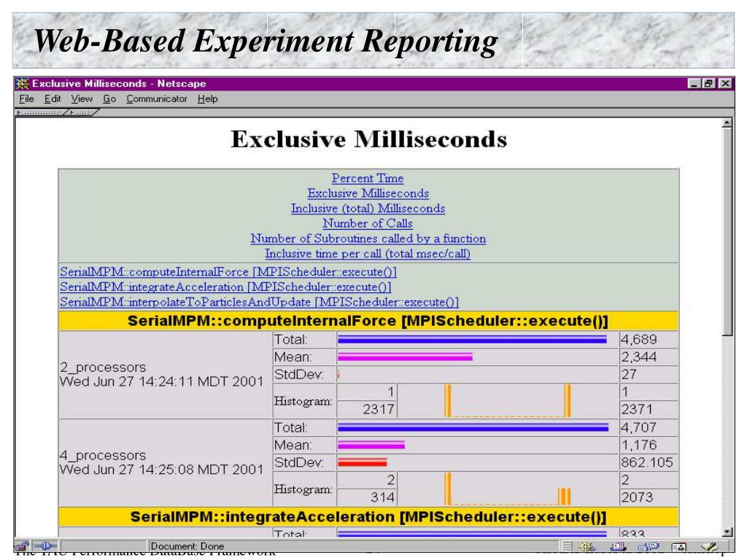Click the online connection status icon

[46, 545]
